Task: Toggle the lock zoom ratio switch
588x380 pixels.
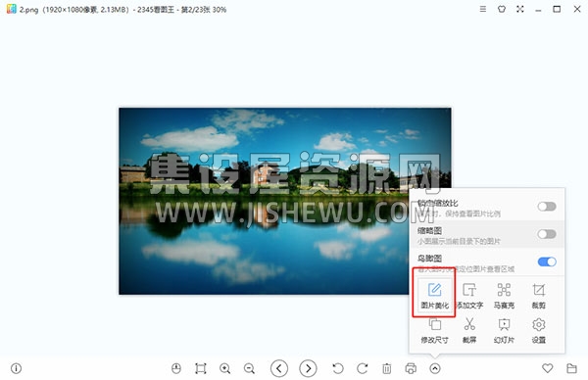Action: tap(547, 206)
